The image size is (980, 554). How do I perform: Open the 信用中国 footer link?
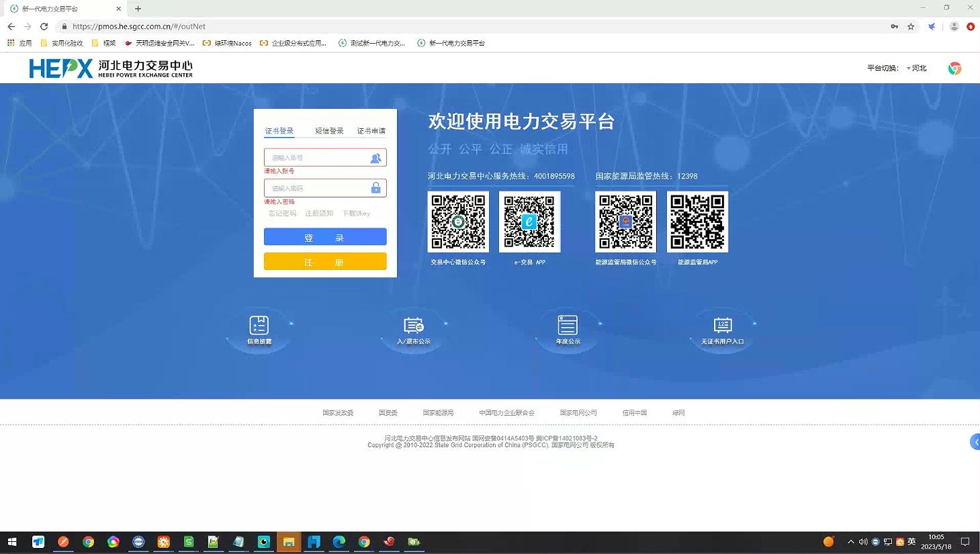point(634,413)
